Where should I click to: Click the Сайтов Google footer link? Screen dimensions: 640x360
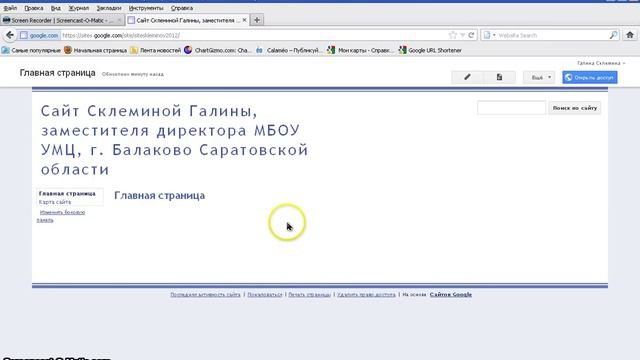(x=451, y=294)
